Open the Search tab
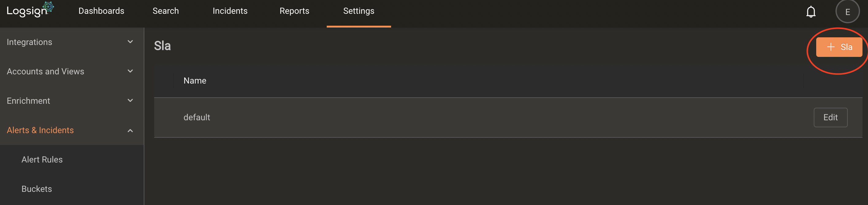This screenshot has width=868, height=205. (166, 11)
